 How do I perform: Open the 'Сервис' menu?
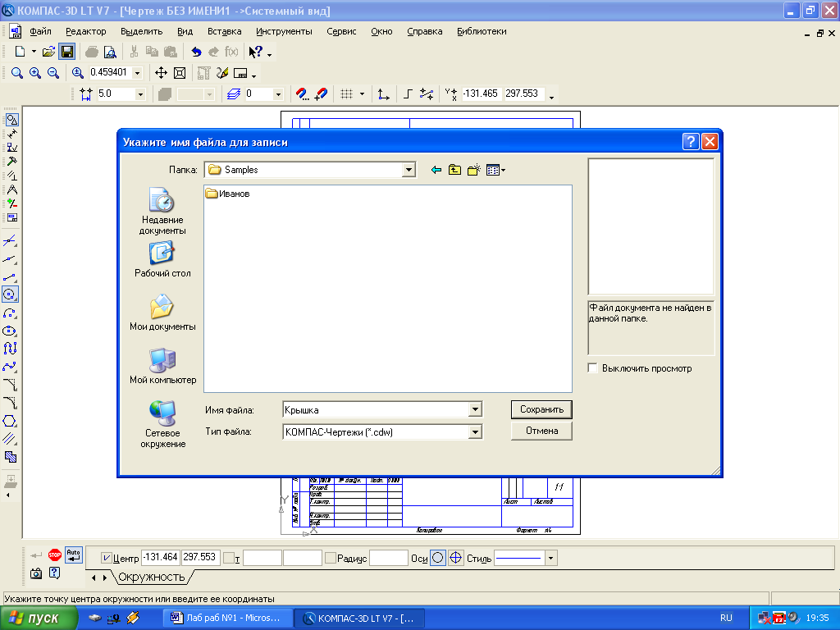341,32
